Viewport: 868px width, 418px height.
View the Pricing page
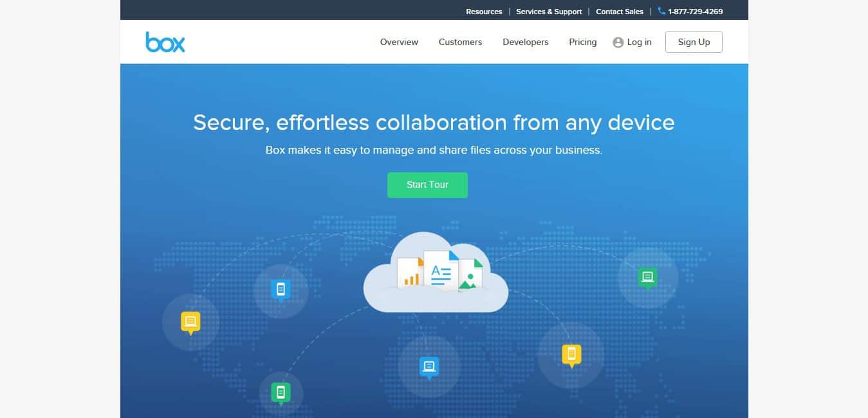(583, 42)
